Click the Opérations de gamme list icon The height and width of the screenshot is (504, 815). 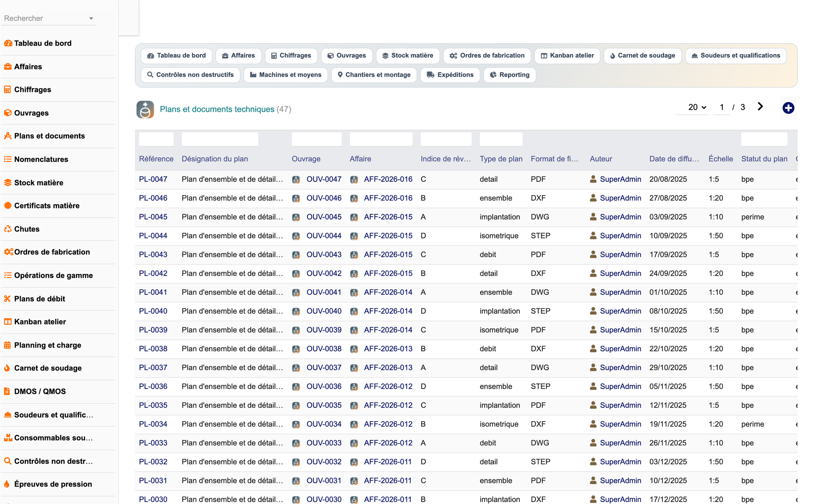(x=8, y=275)
